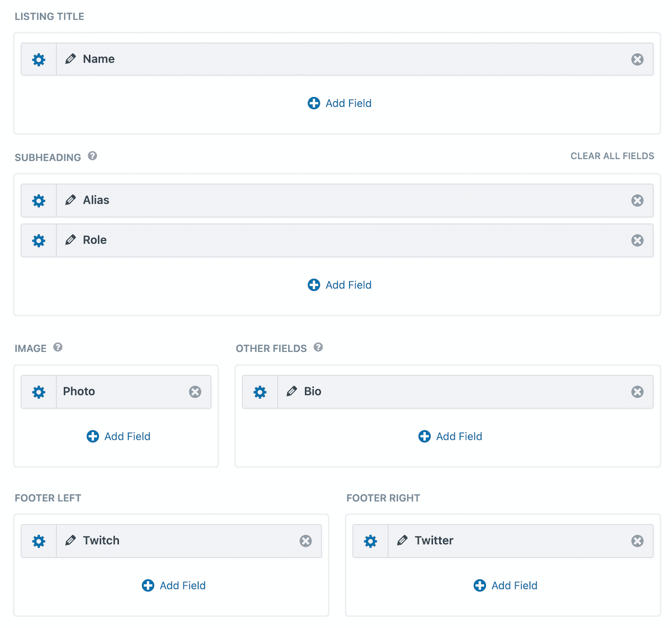Screen dimensions: 672x628
Task: Remove the Bio field
Action: 637,392
